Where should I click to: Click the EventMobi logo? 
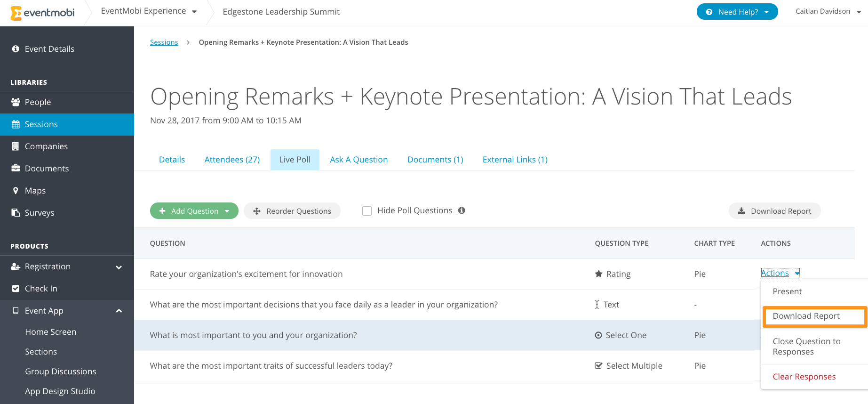pos(42,13)
